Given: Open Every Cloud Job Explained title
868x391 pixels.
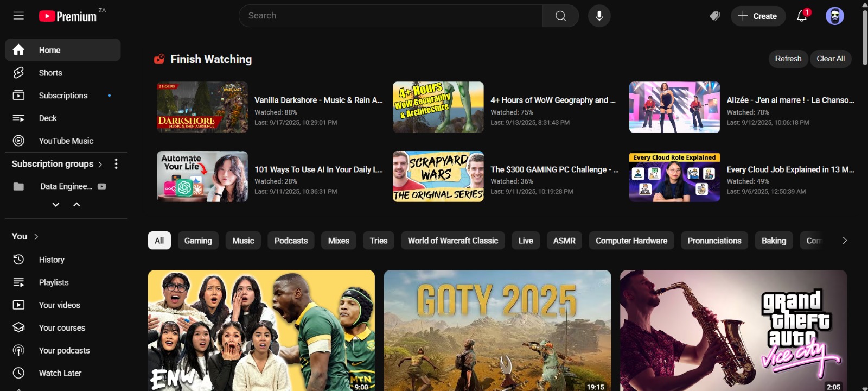Looking at the screenshot, I should click(x=790, y=169).
